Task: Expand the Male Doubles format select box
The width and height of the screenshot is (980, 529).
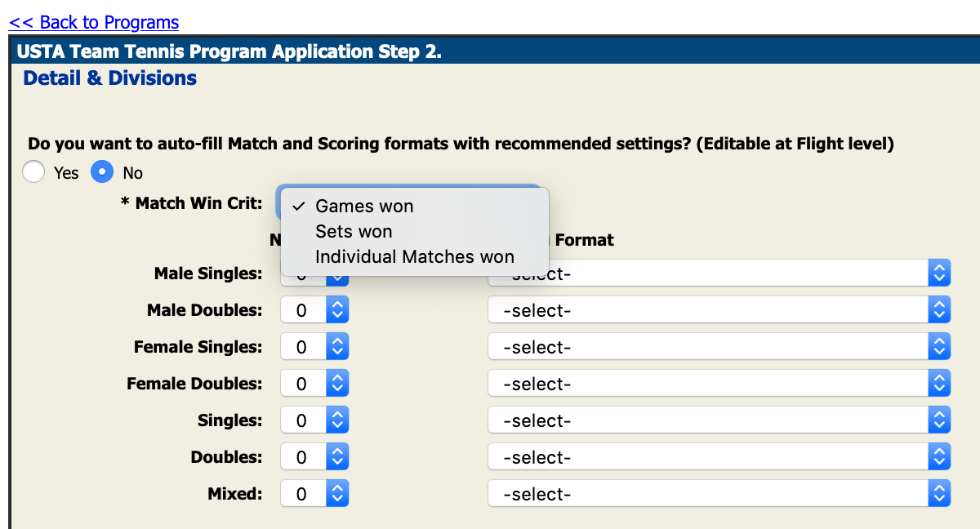Action: point(719,310)
